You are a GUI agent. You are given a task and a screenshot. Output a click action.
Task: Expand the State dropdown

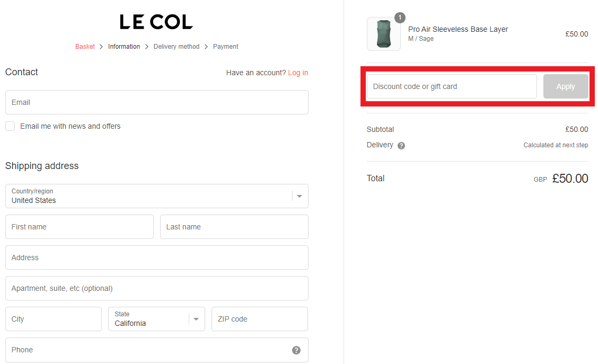[157, 319]
